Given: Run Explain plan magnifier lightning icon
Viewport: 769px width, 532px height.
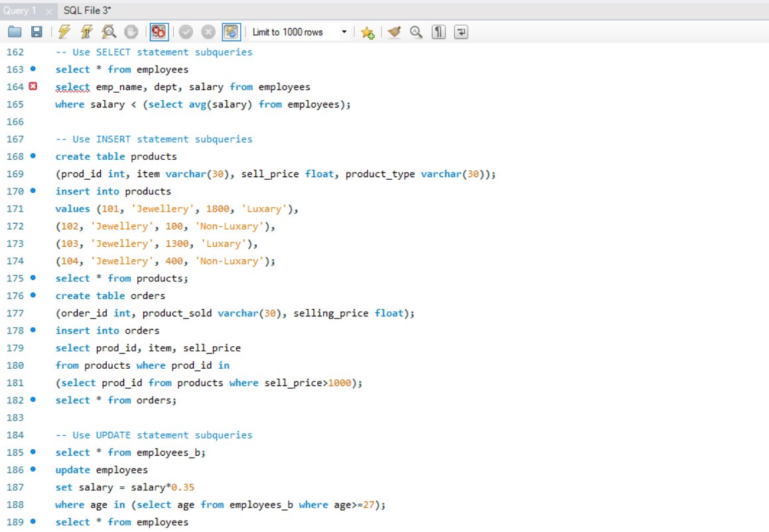Looking at the screenshot, I should (109, 33).
